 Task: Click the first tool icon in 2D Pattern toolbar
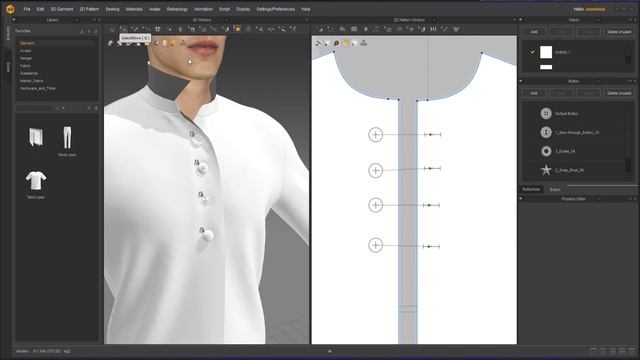click(x=320, y=29)
